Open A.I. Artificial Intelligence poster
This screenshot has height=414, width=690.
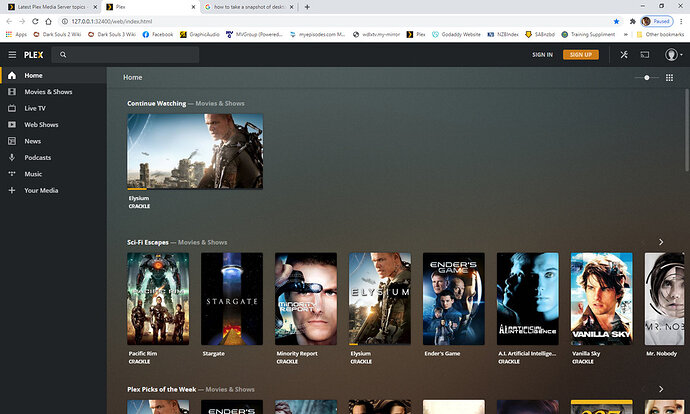[x=528, y=299]
